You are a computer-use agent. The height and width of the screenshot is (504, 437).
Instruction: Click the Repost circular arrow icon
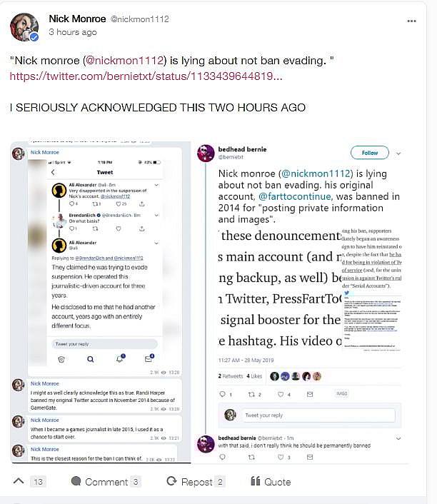pos(171,481)
